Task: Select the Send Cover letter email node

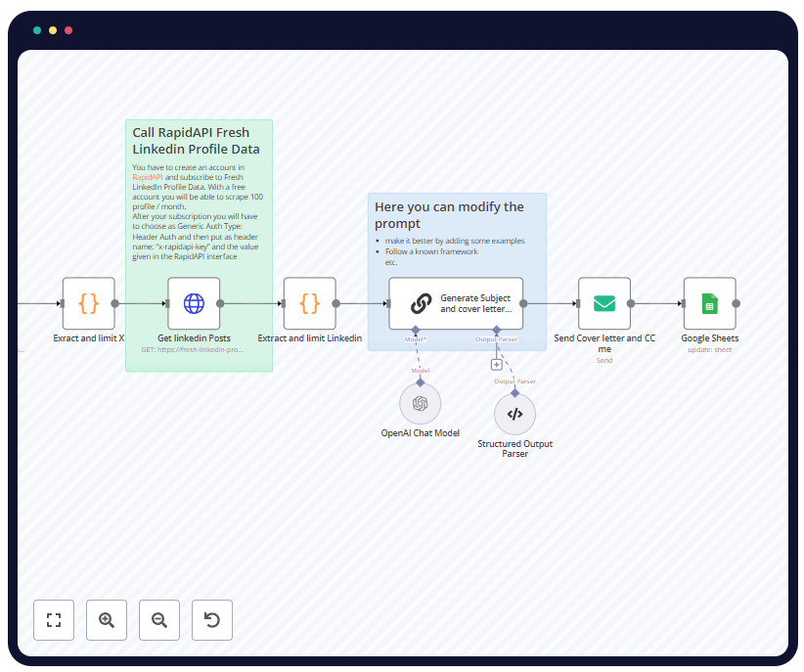Action: pyautogui.click(x=604, y=303)
